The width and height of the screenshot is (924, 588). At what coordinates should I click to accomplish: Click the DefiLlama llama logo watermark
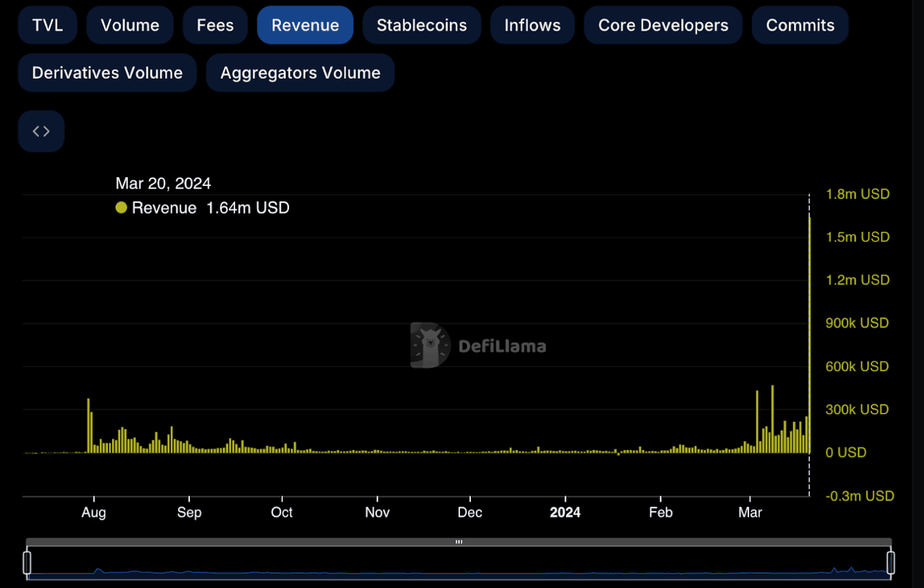(x=431, y=345)
